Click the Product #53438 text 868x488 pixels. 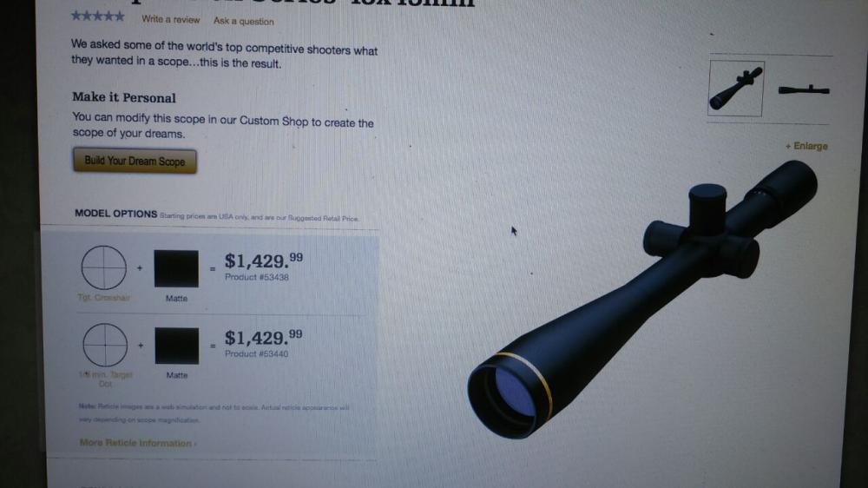pyautogui.click(x=256, y=277)
